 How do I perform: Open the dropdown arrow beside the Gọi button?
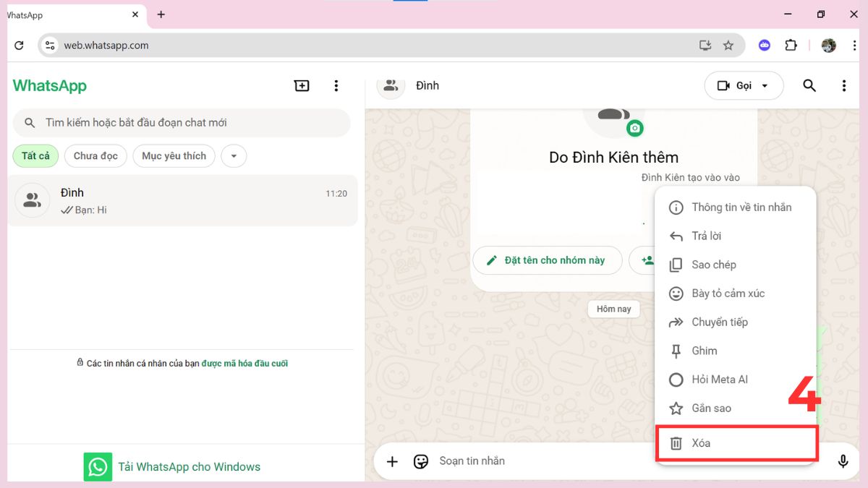pyautogui.click(x=767, y=85)
